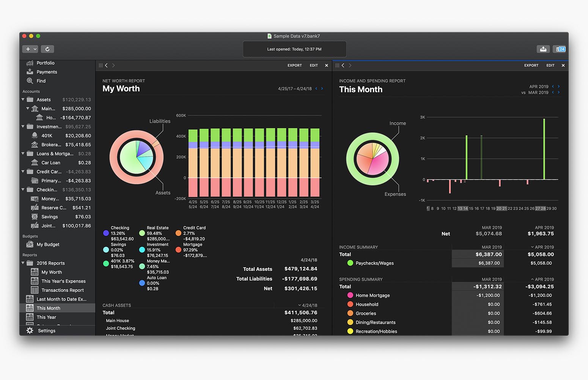Select This Year report in the sidebar
This screenshot has width=588, height=380.
[46, 317]
